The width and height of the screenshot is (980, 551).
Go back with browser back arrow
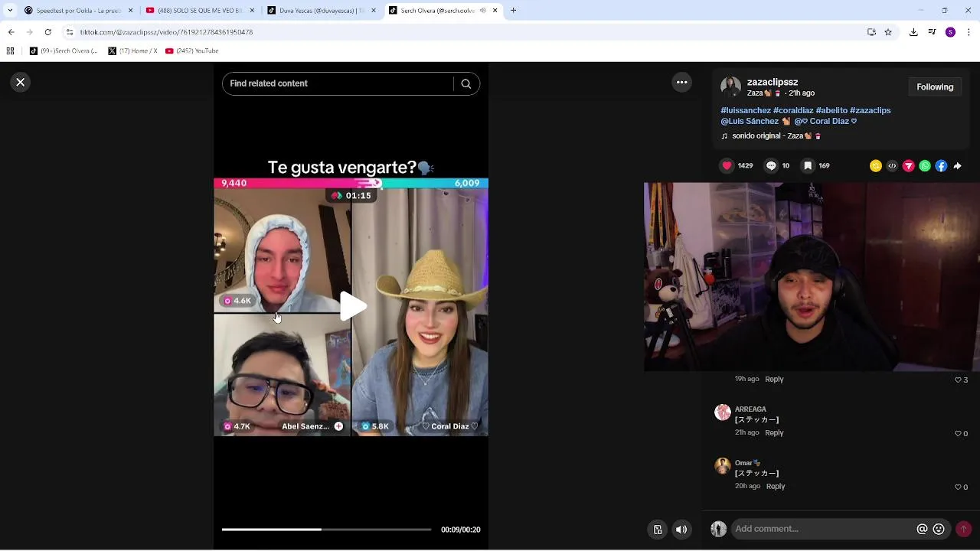click(11, 32)
